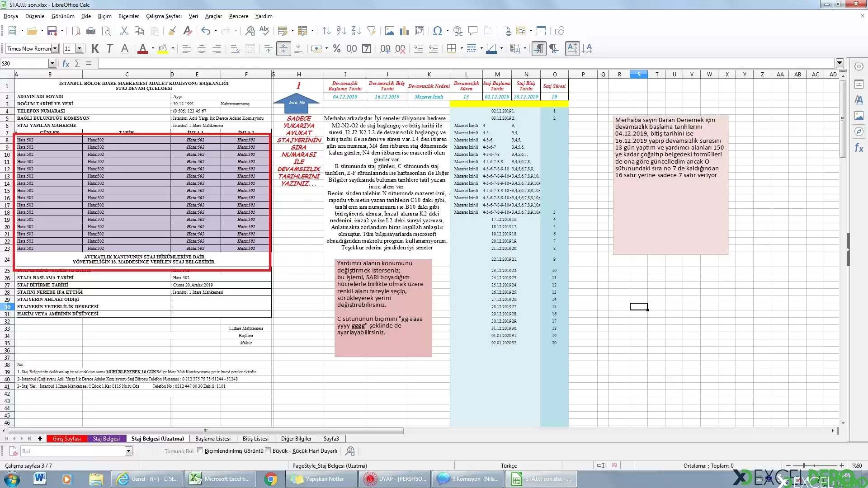Insert an image

tap(389, 31)
